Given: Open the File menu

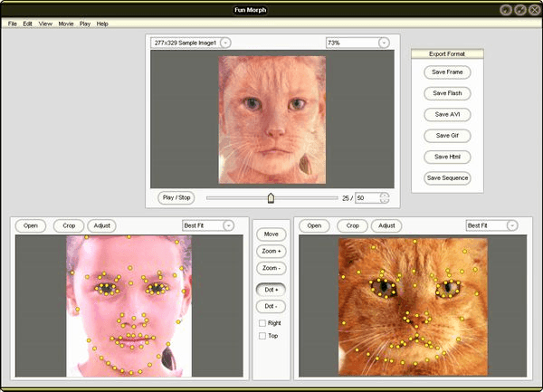Looking at the screenshot, I should 13,23.
